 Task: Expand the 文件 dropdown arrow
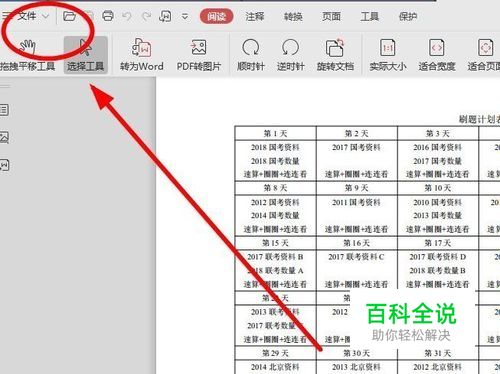click(x=46, y=16)
